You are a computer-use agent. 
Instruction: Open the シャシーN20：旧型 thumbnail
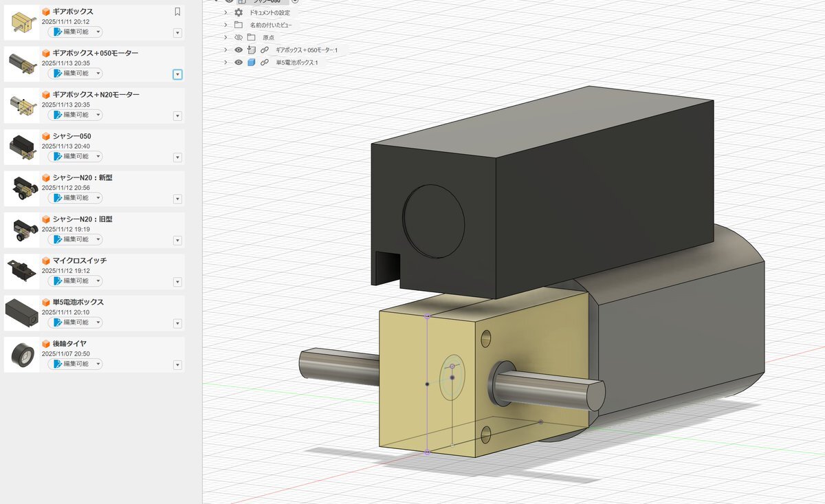click(x=23, y=230)
